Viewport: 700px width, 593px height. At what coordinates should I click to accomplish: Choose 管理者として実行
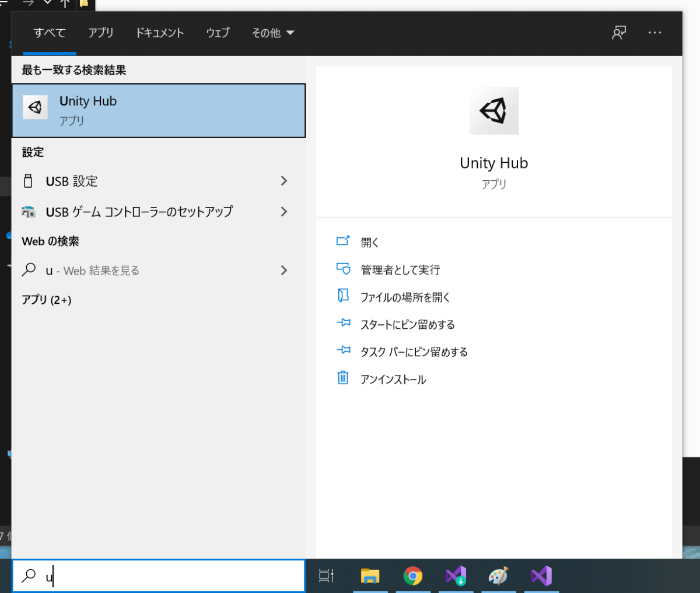[x=400, y=270]
